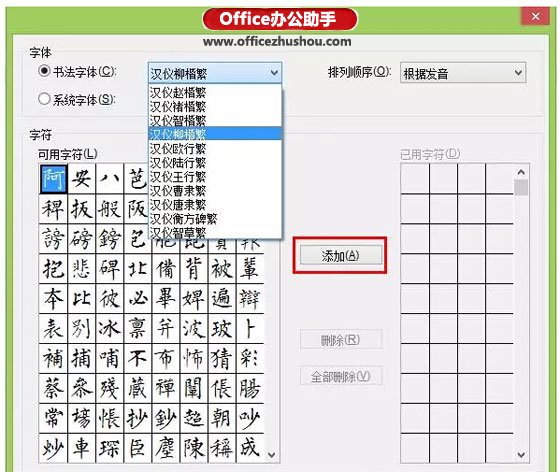This screenshot has height=472, width=560.
Task: Select the character 比 in the grid
Action: [81, 299]
